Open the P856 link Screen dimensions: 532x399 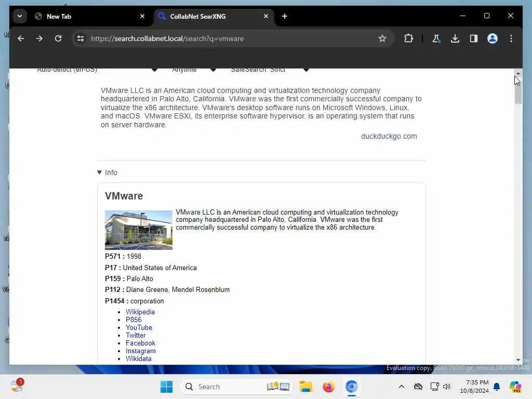click(134, 320)
